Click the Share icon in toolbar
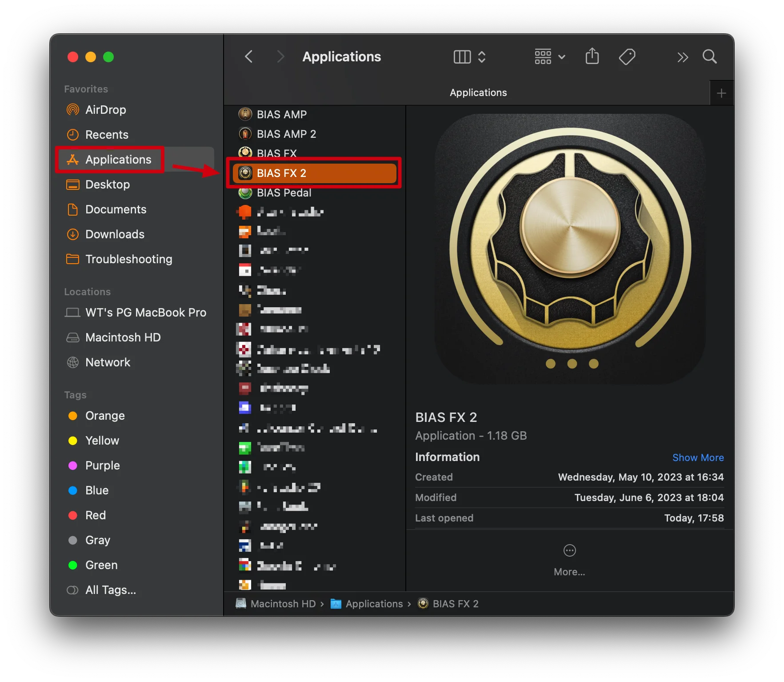Image resolution: width=784 pixels, height=682 pixels. click(592, 57)
